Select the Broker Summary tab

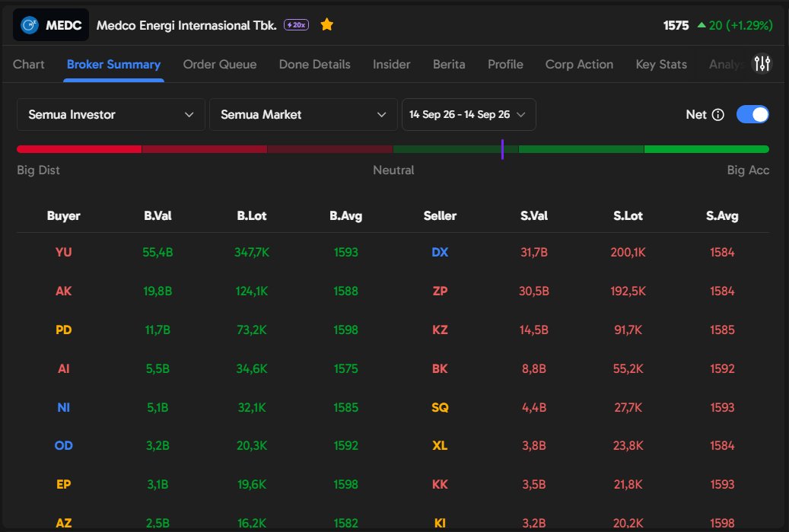tap(113, 65)
